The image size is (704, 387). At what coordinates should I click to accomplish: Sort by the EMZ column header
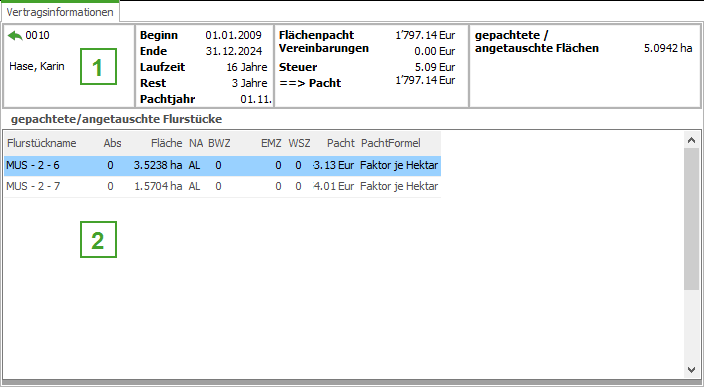271,143
